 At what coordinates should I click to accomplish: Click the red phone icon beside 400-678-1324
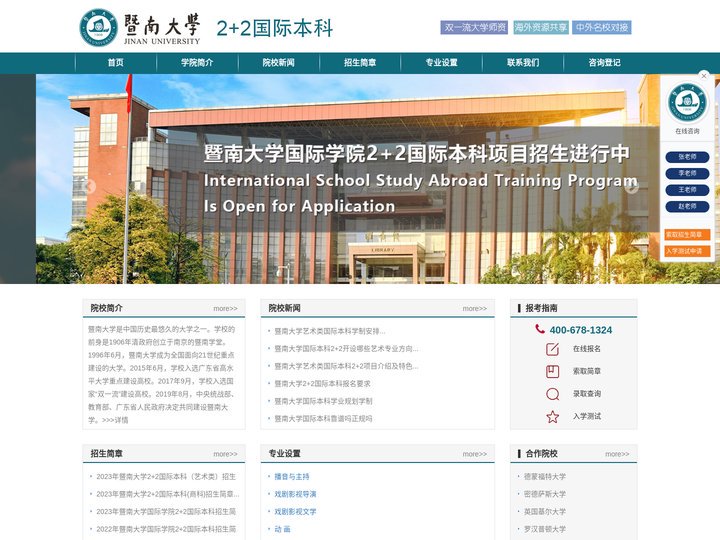coord(540,329)
